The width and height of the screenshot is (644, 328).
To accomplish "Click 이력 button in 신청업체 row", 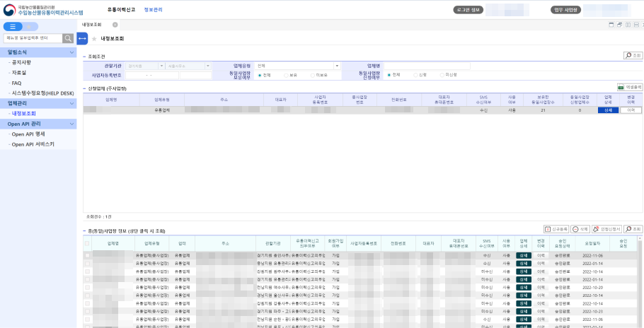I will pos(631,110).
